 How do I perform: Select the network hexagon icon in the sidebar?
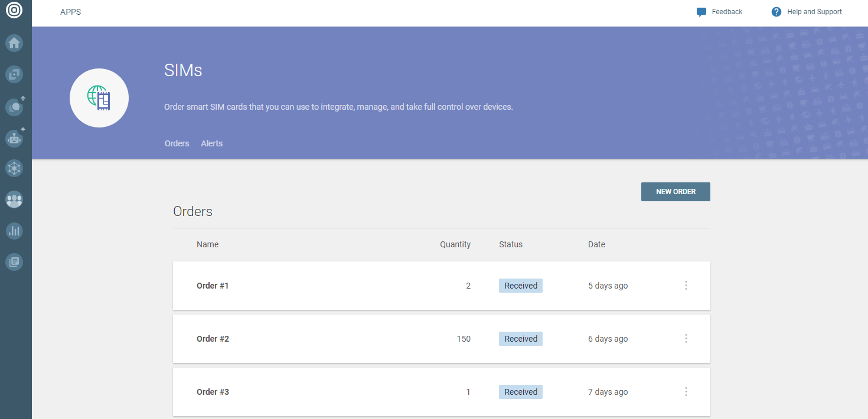[x=14, y=168]
